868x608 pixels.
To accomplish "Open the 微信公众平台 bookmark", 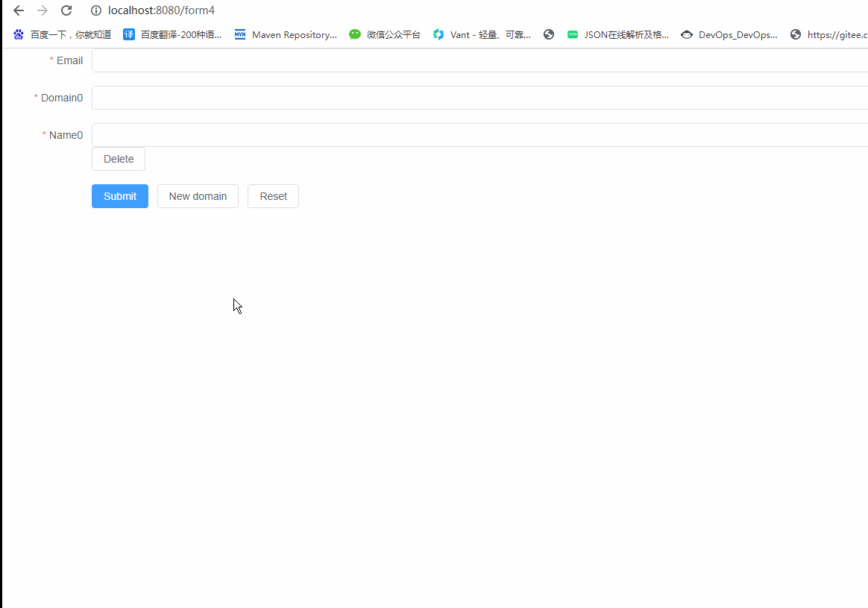I will [x=385, y=34].
